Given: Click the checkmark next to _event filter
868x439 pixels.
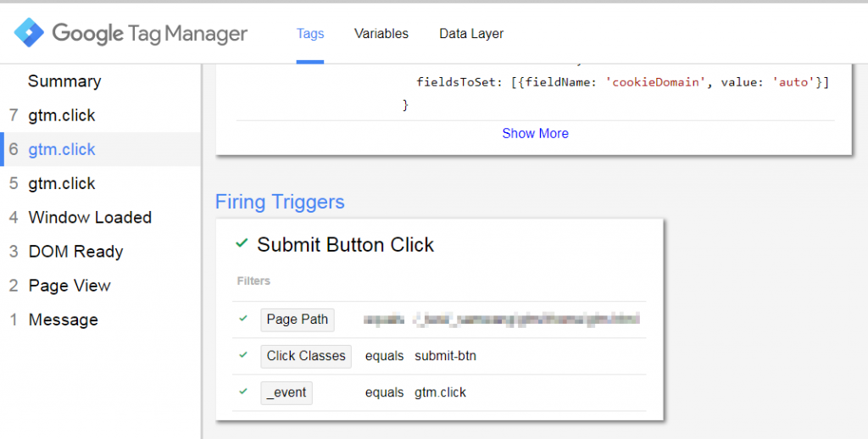Looking at the screenshot, I should (243, 392).
